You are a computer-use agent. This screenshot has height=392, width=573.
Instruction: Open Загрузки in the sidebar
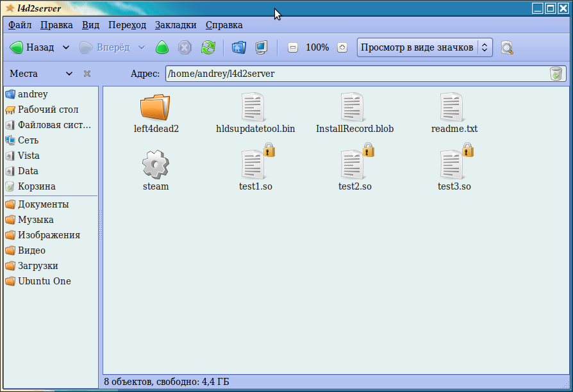pos(38,266)
